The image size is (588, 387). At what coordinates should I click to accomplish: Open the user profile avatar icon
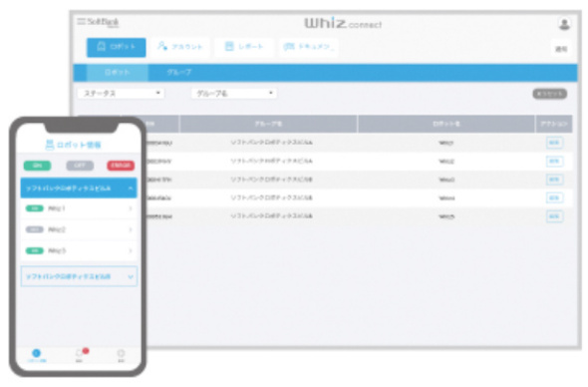tap(564, 24)
